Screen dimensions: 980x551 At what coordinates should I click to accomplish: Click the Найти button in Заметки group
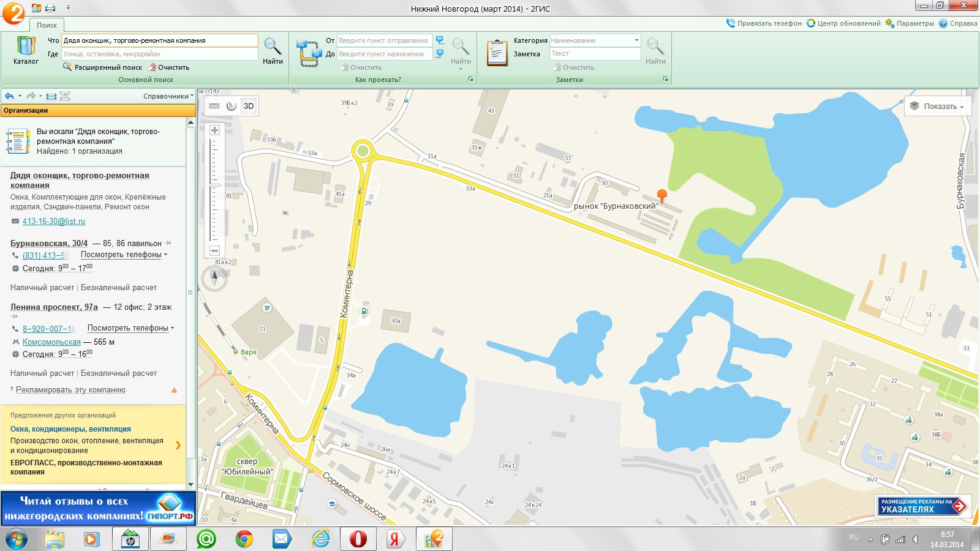click(655, 51)
